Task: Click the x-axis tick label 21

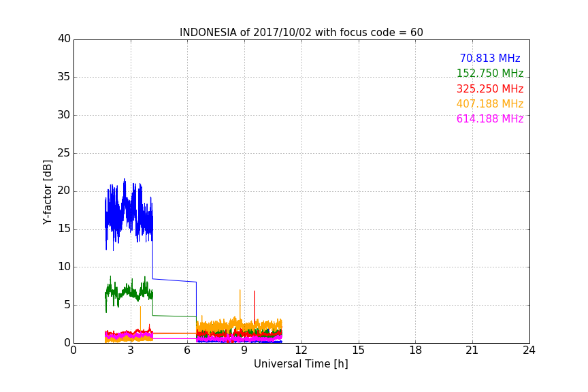Action: click(472, 350)
